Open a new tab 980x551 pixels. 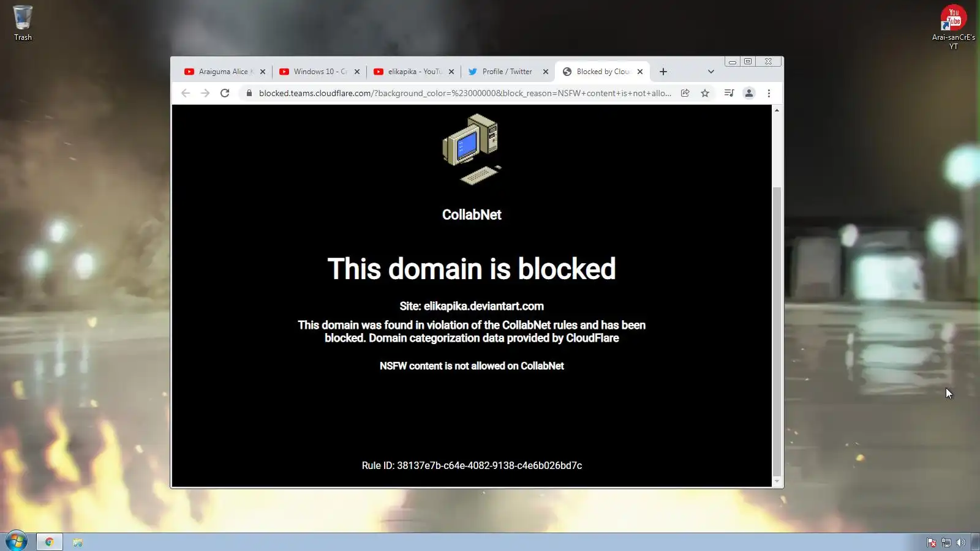tap(663, 72)
